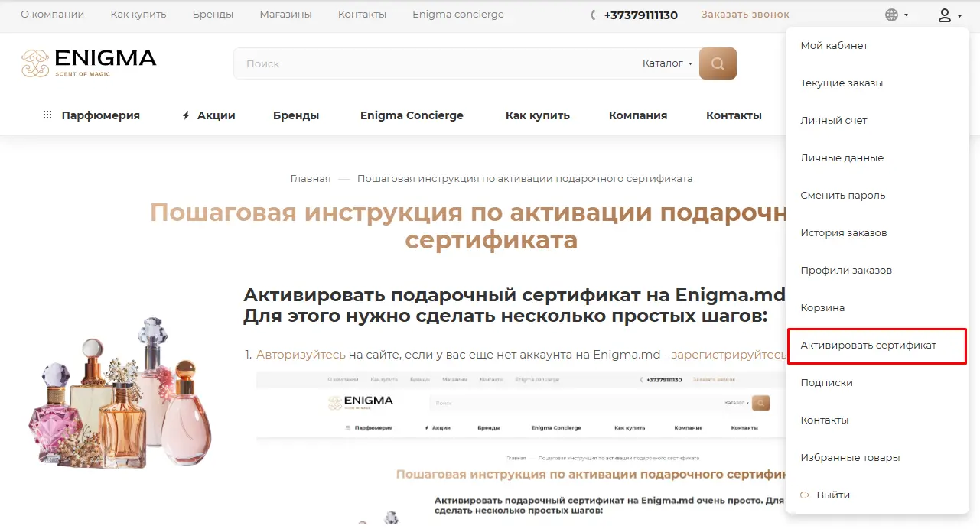Open Магазины in top bar

coord(285,15)
